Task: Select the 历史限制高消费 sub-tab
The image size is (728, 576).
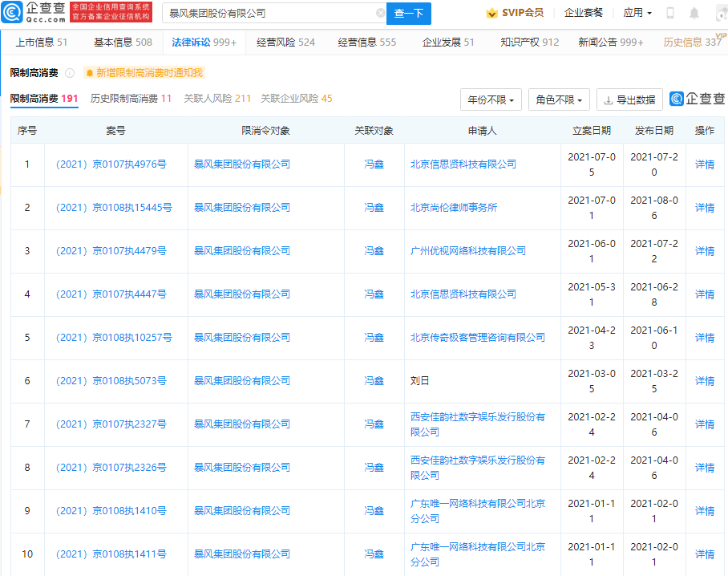Action: coord(131,99)
